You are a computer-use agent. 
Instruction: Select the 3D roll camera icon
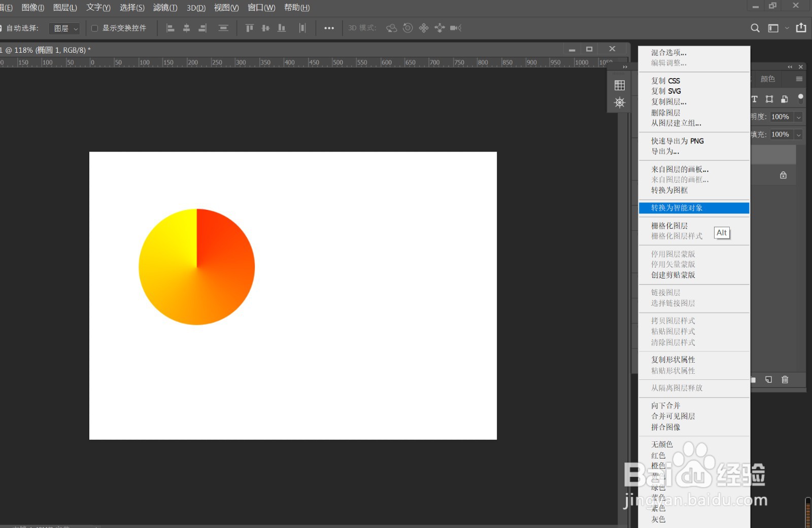pos(408,28)
